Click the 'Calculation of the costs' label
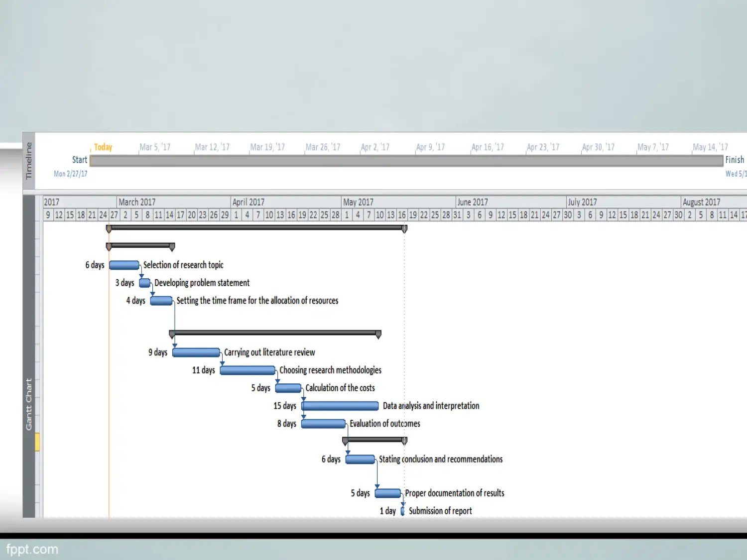This screenshot has width=747, height=560. tap(340, 388)
